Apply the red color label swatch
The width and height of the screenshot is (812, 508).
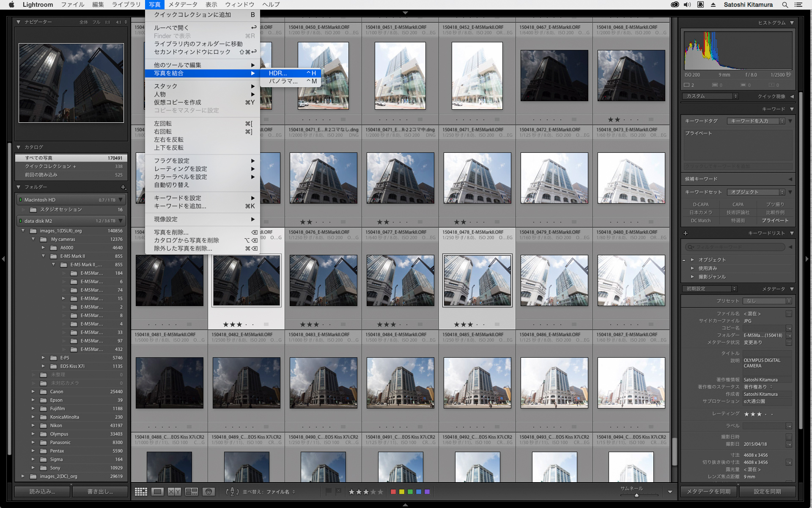(x=393, y=491)
